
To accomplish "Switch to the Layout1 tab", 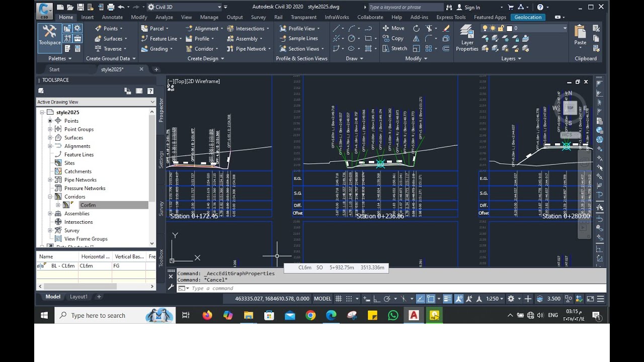I will [78, 297].
